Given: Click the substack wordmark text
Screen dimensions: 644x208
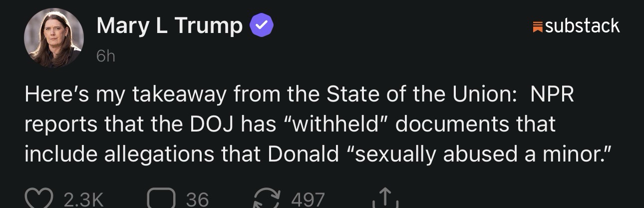Looking at the screenshot, I should pos(583,26).
